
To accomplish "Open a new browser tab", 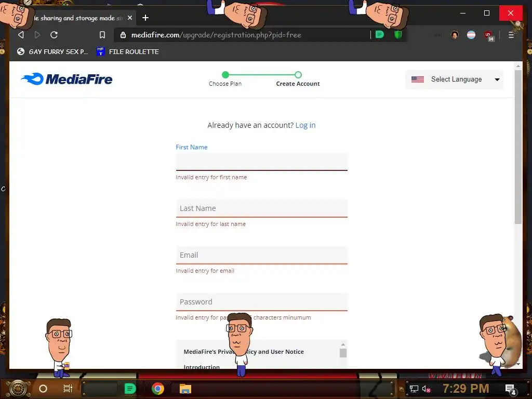I will pos(145,18).
